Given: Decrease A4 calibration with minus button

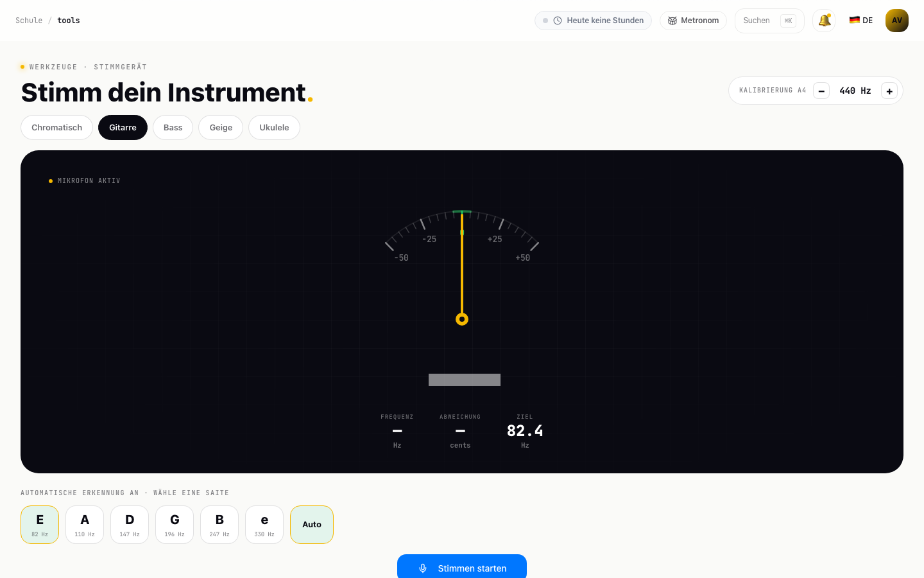Looking at the screenshot, I should (x=821, y=91).
